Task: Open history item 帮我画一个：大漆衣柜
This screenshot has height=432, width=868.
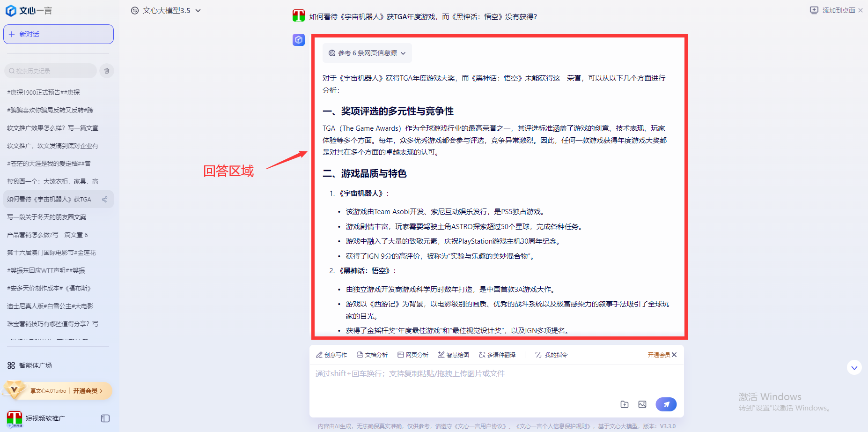Action: point(52,181)
